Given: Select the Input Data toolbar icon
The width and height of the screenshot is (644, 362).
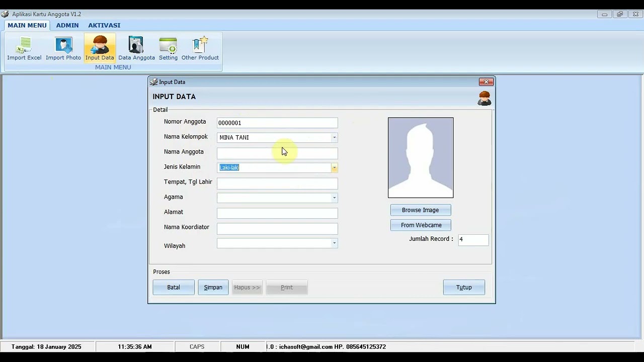Looking at the screenshot, I should coord(100,49).
